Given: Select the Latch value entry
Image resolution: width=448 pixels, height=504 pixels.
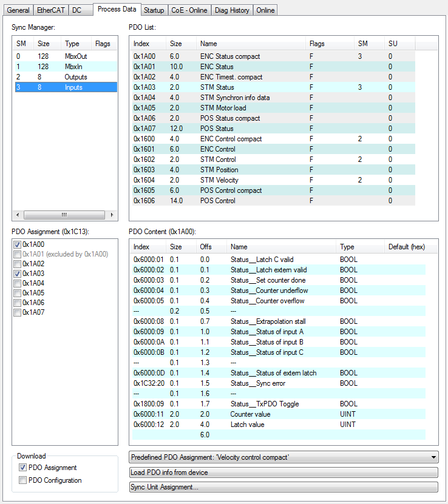Looking at the screenshot, I should (279, 425).
